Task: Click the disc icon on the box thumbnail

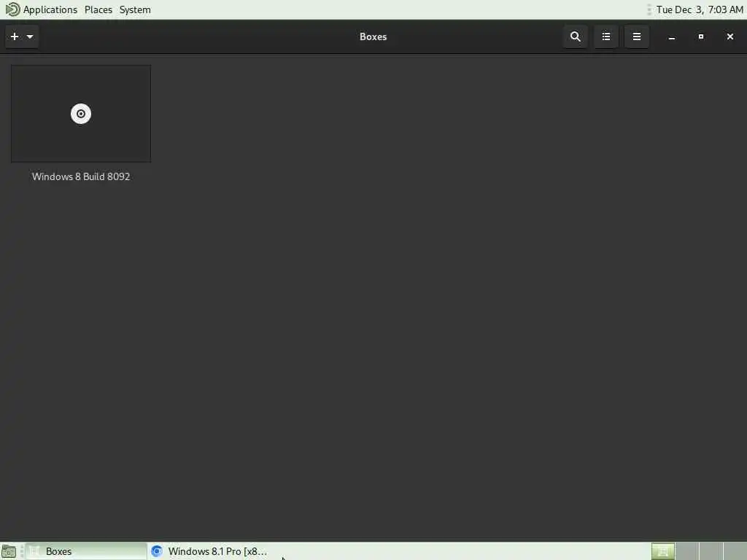Action: click(x=81, y=114)
